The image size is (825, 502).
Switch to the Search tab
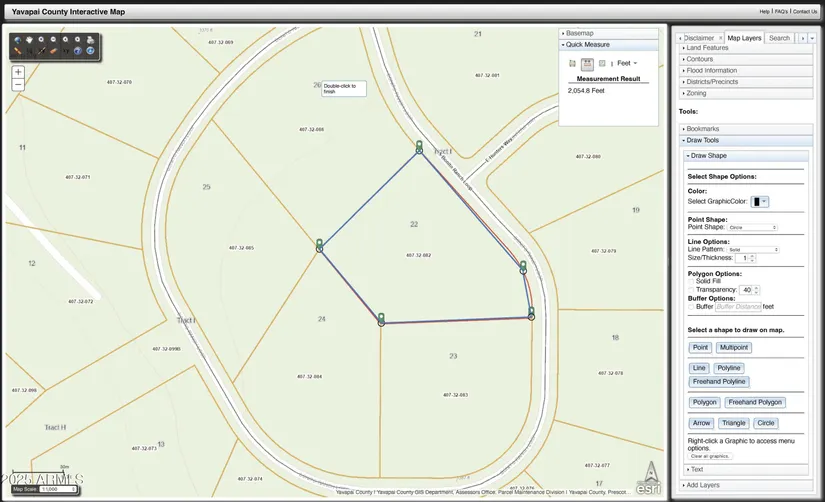point(779,38)
